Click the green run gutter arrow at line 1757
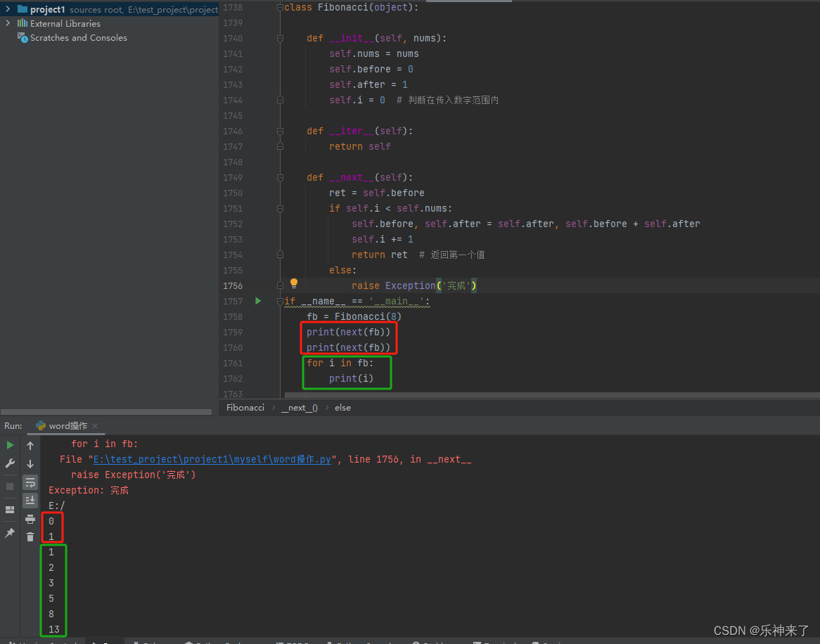The width and height of the screenshot is (820, 644). pos(258,301)
